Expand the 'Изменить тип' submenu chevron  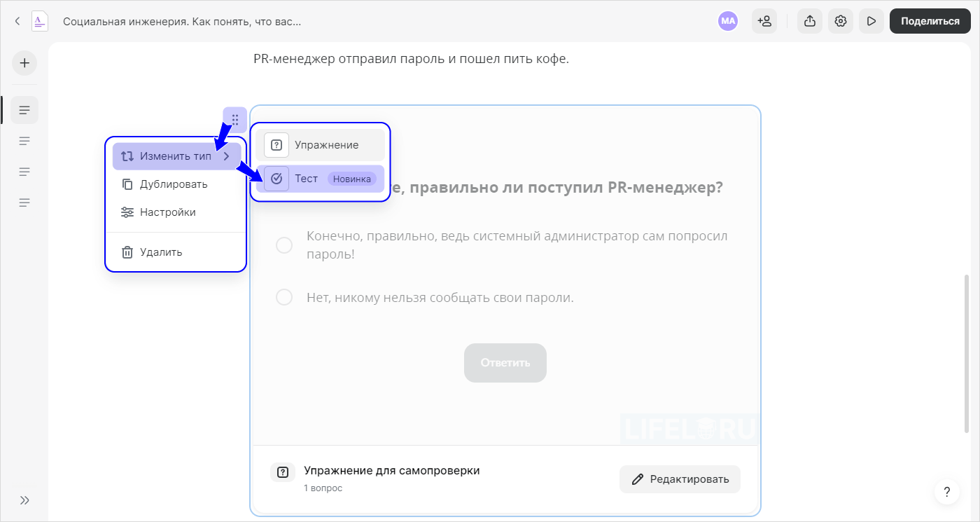(x=226, y=156)
